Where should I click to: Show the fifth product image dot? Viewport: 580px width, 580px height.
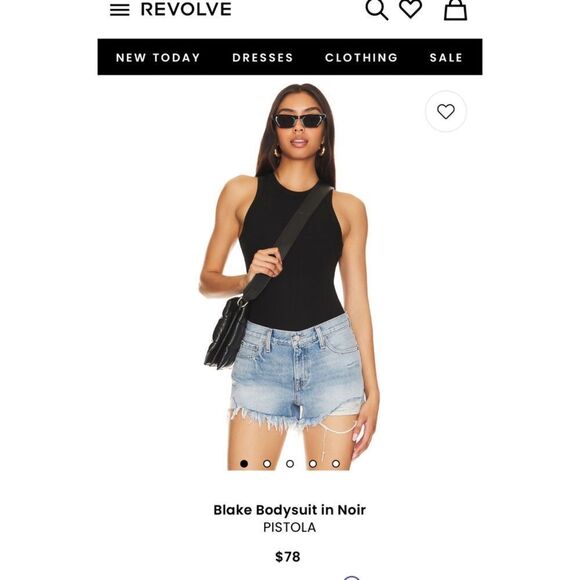(336, 463)
